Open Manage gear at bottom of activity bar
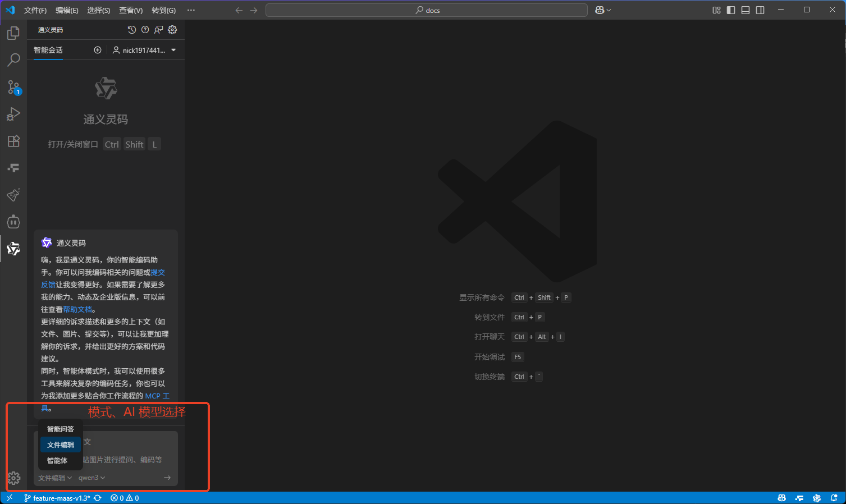The width and height of the screenshot is (846, 504). tap(13, 478)
